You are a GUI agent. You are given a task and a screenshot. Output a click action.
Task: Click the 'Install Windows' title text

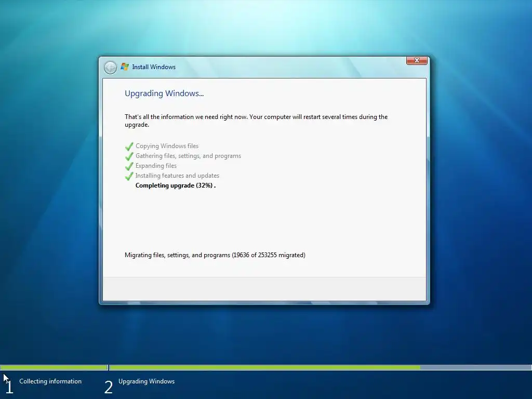[154, 67]
